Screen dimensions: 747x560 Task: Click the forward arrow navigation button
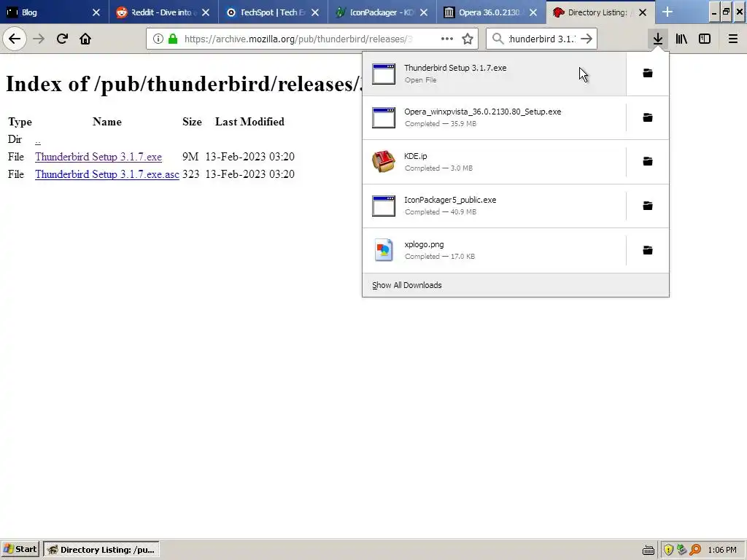pos(39,39)
